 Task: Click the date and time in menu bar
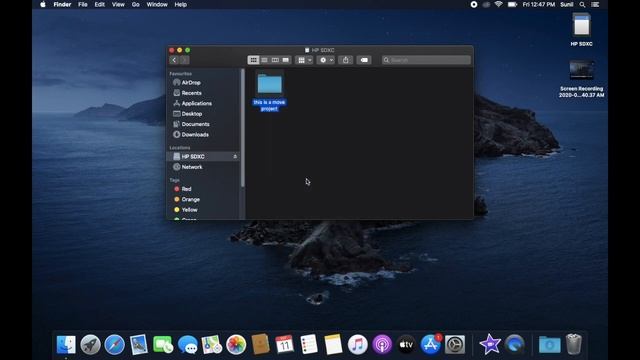click(x=539, y=4)
